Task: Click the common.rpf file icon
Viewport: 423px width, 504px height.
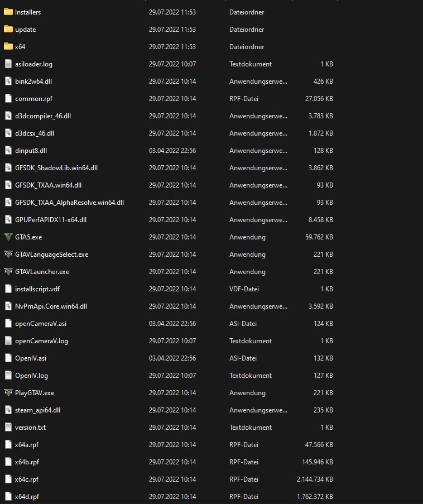Action: [8, 99]
